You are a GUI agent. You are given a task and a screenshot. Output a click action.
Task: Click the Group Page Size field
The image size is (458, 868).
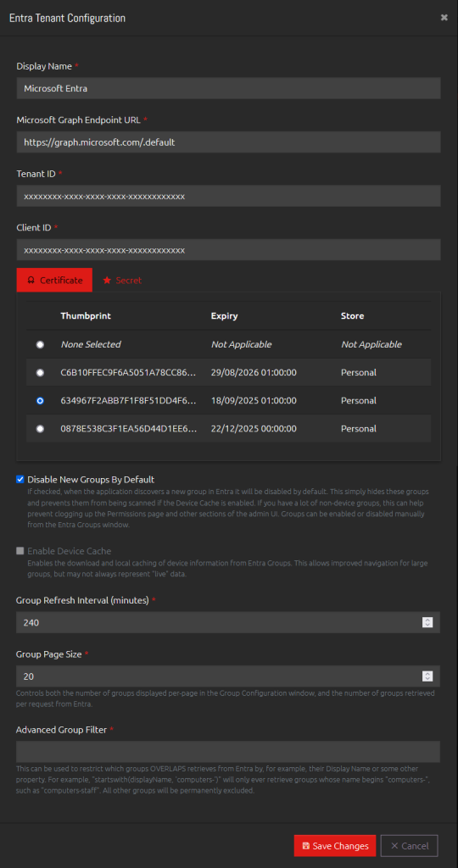tap(228, 676)
